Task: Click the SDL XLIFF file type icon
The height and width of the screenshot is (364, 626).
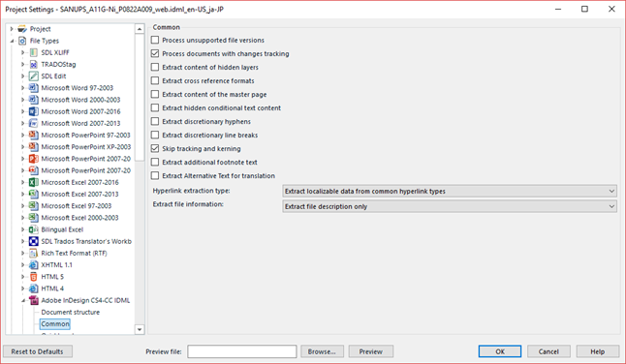Action: point(34,52)
